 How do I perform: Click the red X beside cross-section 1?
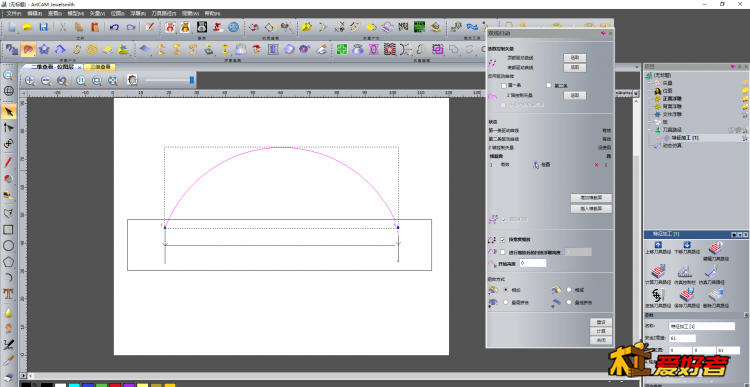click(x=596, y=165)
